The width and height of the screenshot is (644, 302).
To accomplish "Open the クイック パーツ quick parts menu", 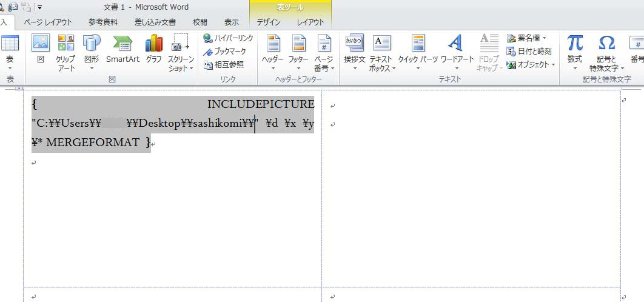I will [418, 51].
